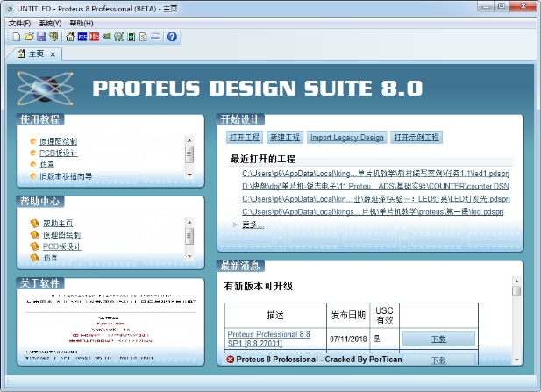Viewport: 541px width, 392px height.
Task: Click the house icon on 主页 tab
Action: [x=21, y=53]
